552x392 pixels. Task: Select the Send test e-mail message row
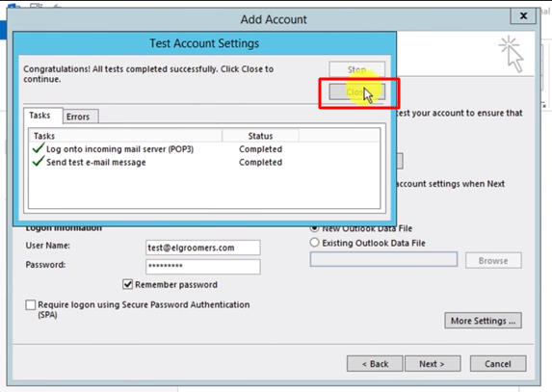click(204, 162)
